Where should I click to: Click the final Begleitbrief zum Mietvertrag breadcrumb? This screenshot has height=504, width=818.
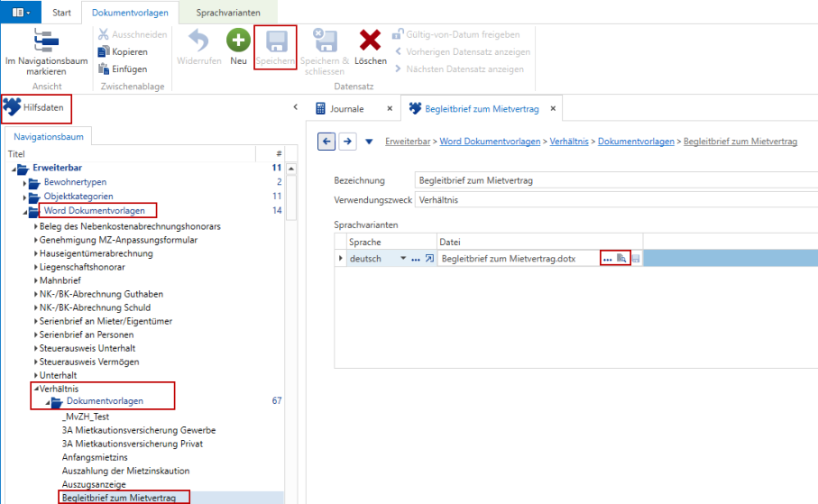click(740, 142)
